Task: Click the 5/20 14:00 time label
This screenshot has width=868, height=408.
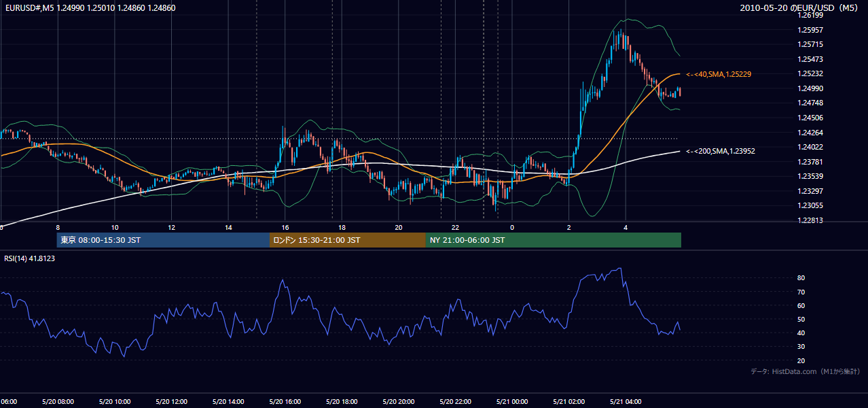Action: click(x=228, y=402)
